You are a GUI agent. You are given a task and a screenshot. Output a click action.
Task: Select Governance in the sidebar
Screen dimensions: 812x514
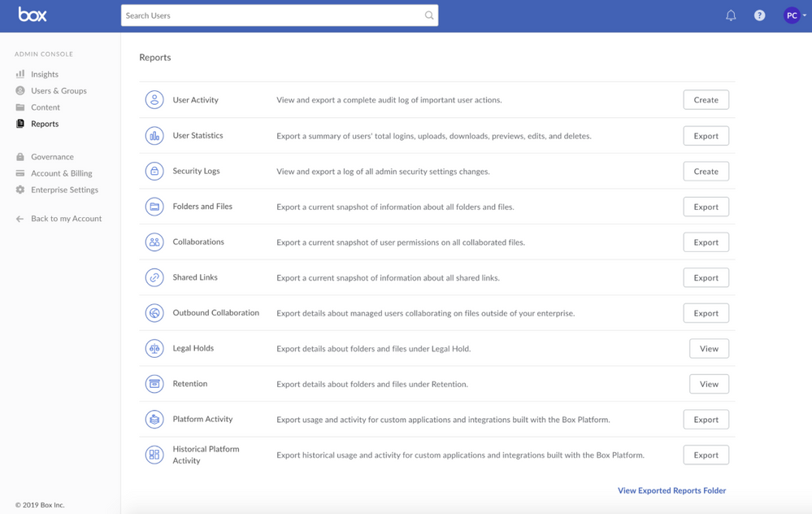(52, 157)
